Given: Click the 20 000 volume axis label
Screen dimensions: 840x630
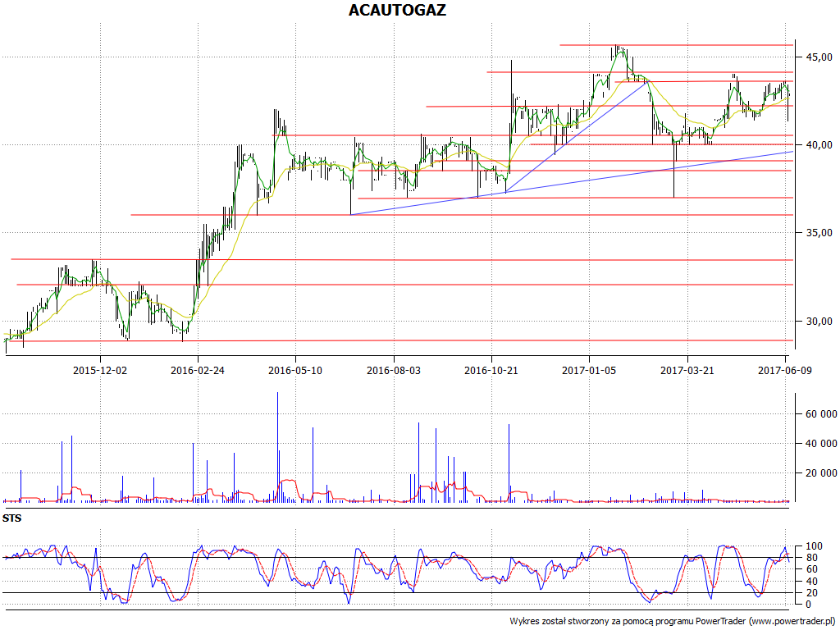Looking at the screenshot, I should (820, 473).
